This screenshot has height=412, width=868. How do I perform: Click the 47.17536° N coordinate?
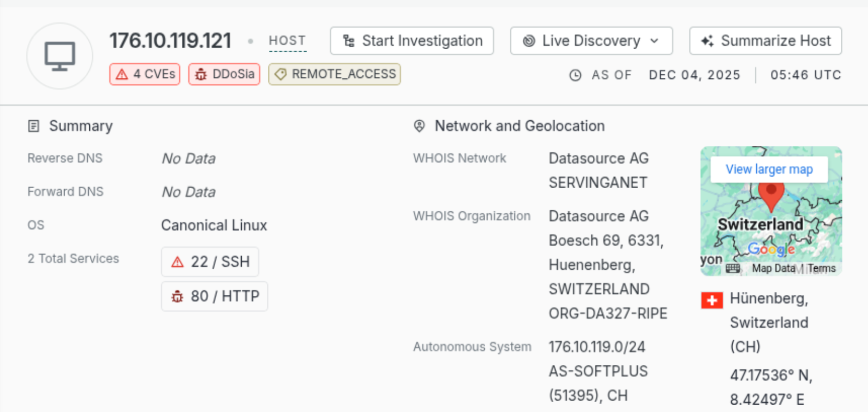[x=771, y=375]
